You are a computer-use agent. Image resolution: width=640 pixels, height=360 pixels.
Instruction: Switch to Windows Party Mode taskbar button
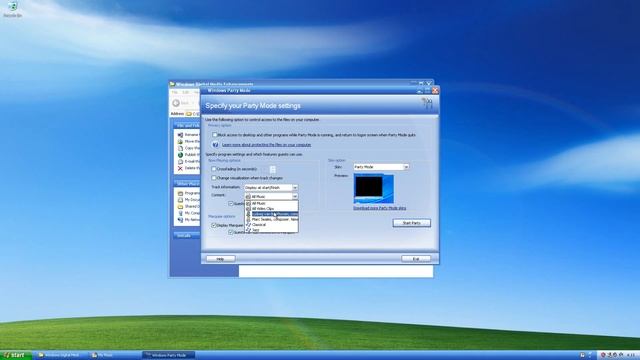(168, 355)
